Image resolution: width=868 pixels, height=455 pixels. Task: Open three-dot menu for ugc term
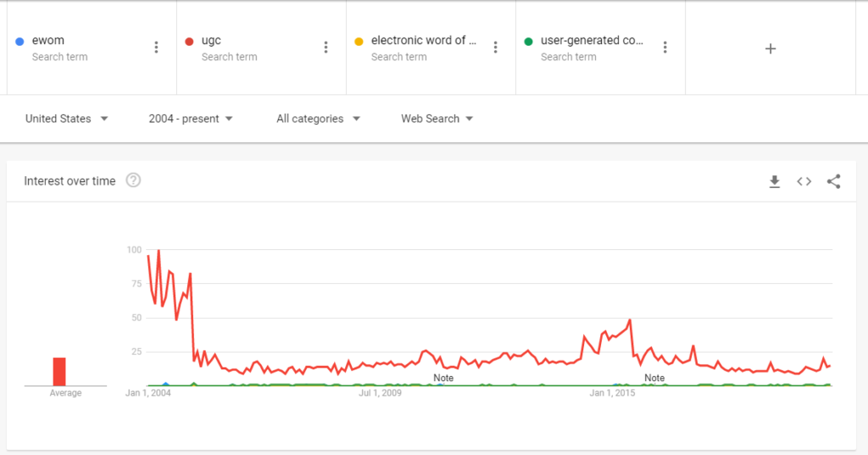pos(325,47)
